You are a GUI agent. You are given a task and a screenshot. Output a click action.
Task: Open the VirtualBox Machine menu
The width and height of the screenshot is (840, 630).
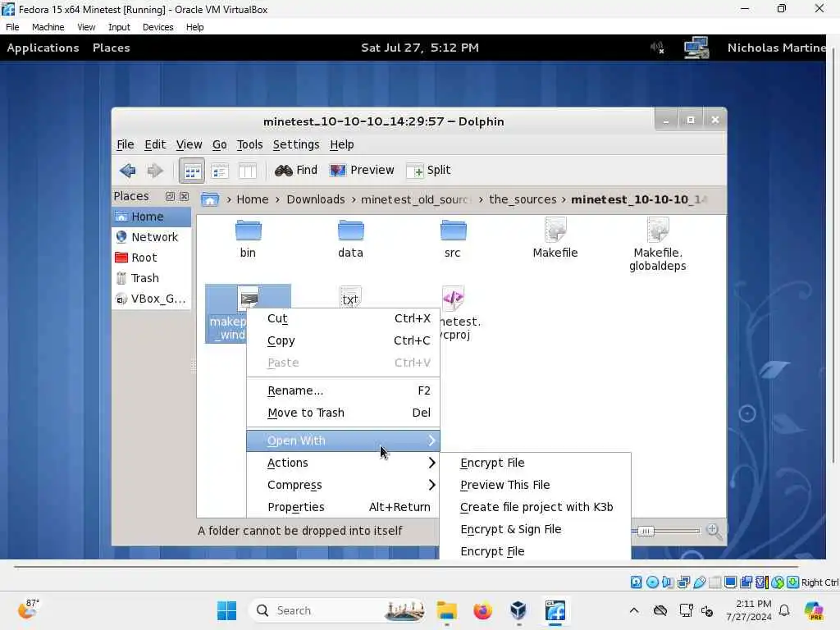pyautogui.click(x=48, y=27)
